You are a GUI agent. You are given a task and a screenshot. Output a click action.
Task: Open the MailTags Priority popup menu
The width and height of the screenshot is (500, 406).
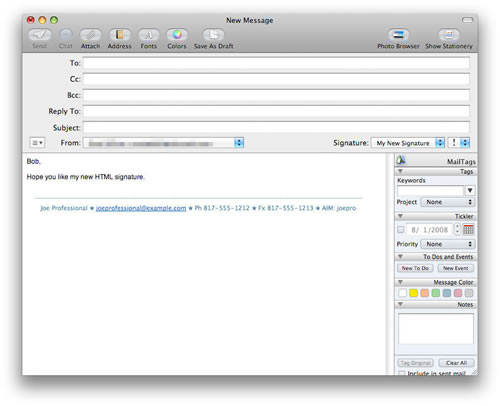[x=447, y=244]
